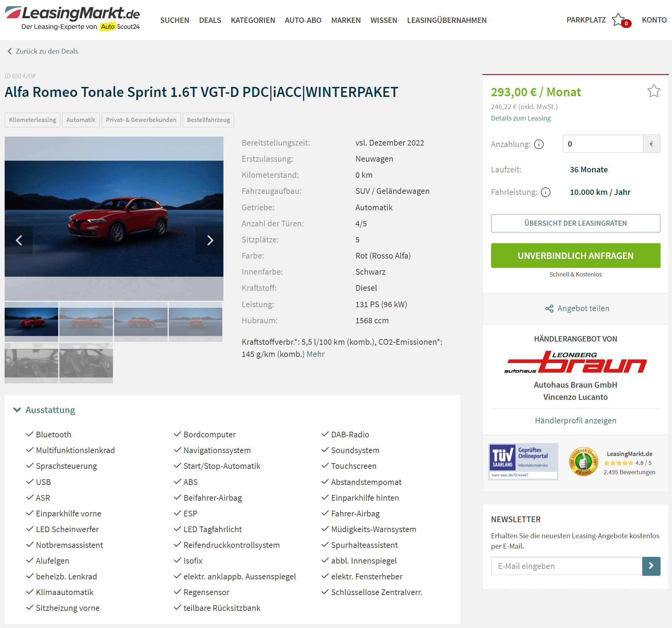This screenshot has width=672, height=628.
Task: Click the TÜV Saarland certification badge
Action: pyautogui.click(x=523, y=461)
